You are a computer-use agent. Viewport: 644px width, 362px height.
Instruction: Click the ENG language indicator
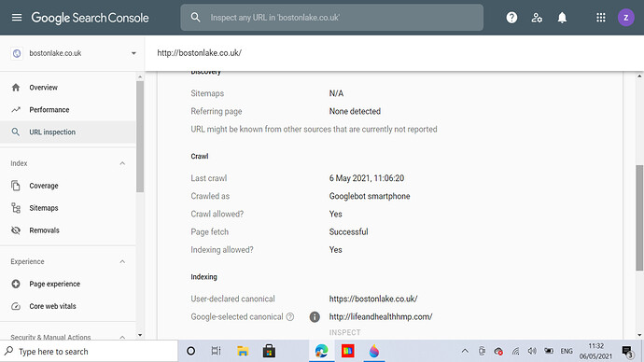pos(567,351)
